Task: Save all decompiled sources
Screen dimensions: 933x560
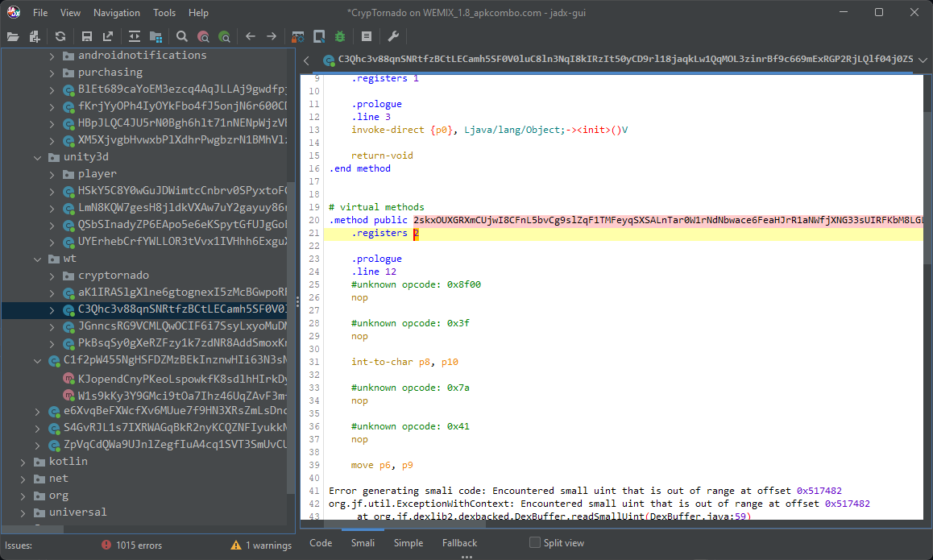Action: pyautogui.click(x=87, y=36)
